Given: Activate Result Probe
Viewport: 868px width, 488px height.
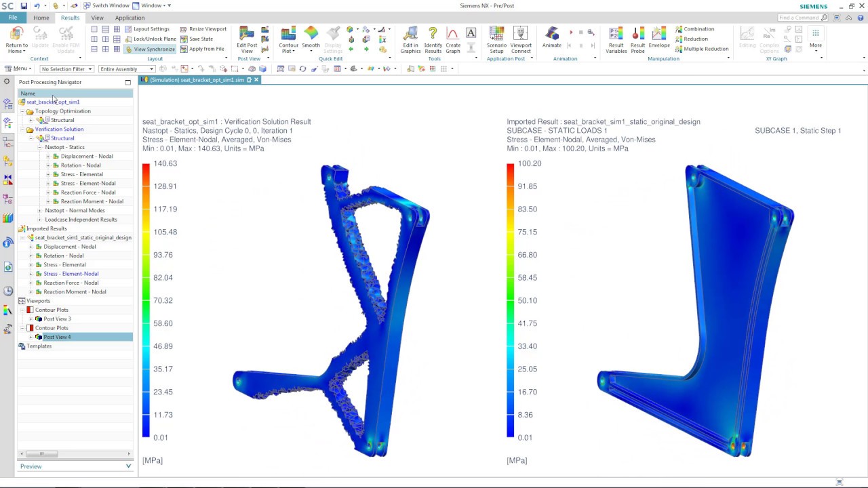Looking at the screenshot, I should coord(637,40).
